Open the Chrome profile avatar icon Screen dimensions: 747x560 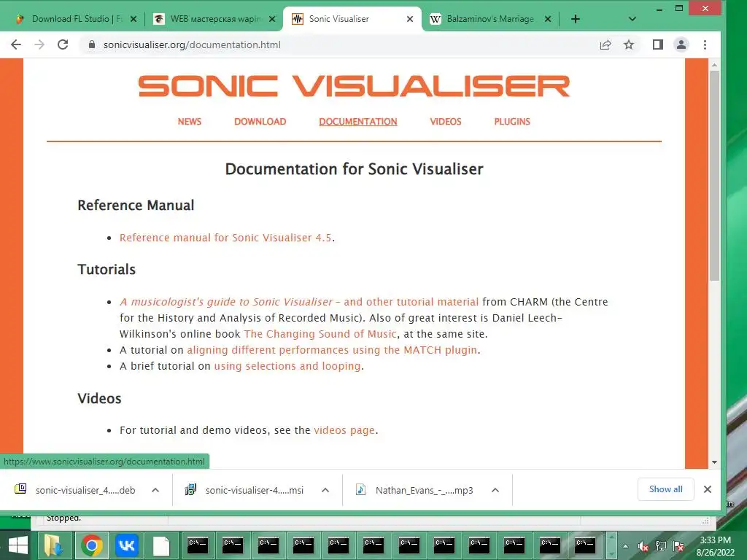pos(681,44)
